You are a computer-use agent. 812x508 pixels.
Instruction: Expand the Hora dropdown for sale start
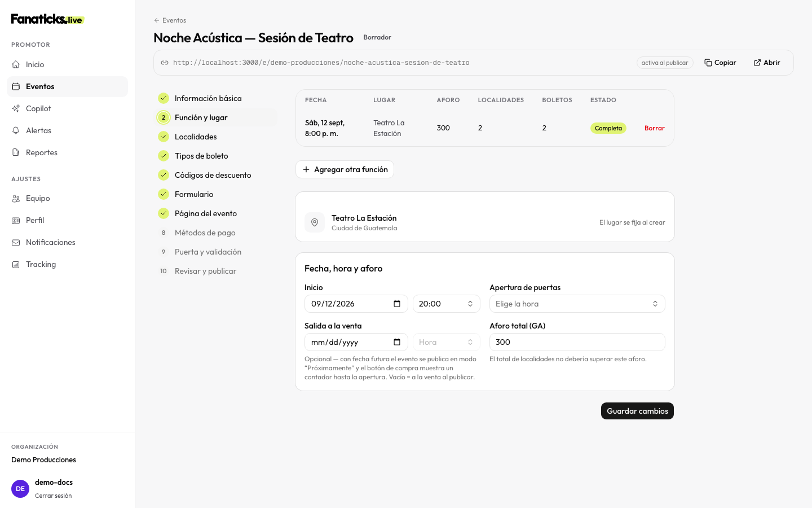447,342
